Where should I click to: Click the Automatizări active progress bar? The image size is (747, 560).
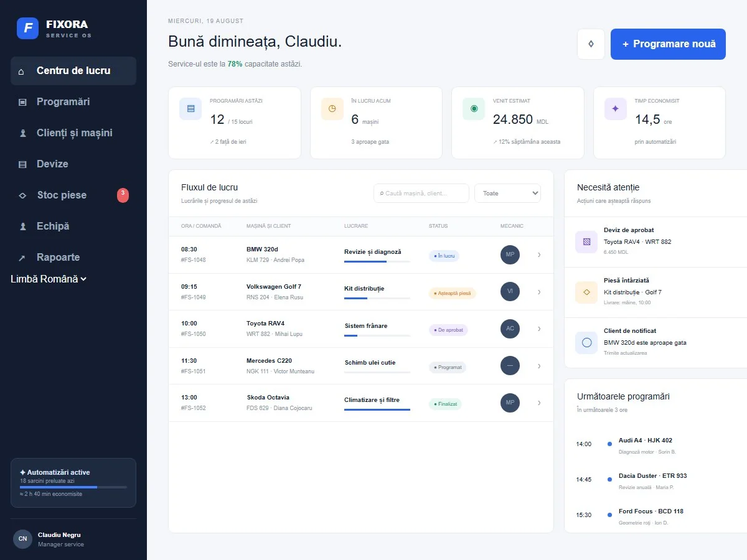73,487
